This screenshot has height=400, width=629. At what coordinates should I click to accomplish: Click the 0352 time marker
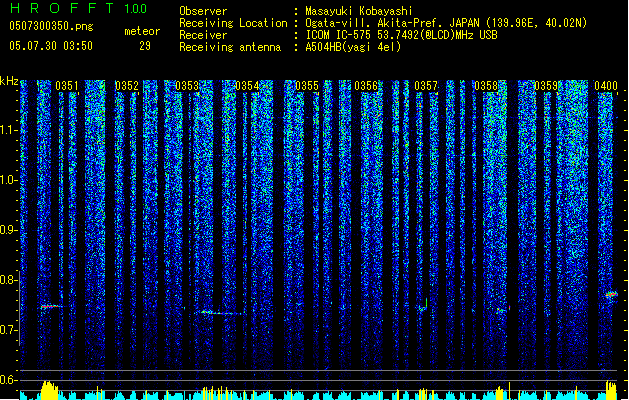[x=127, y=86]
